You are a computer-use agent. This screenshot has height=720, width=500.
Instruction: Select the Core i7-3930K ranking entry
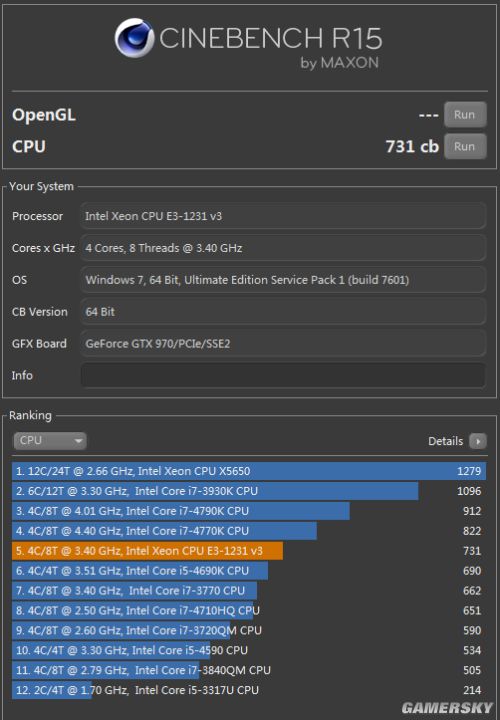coord(249,491)
